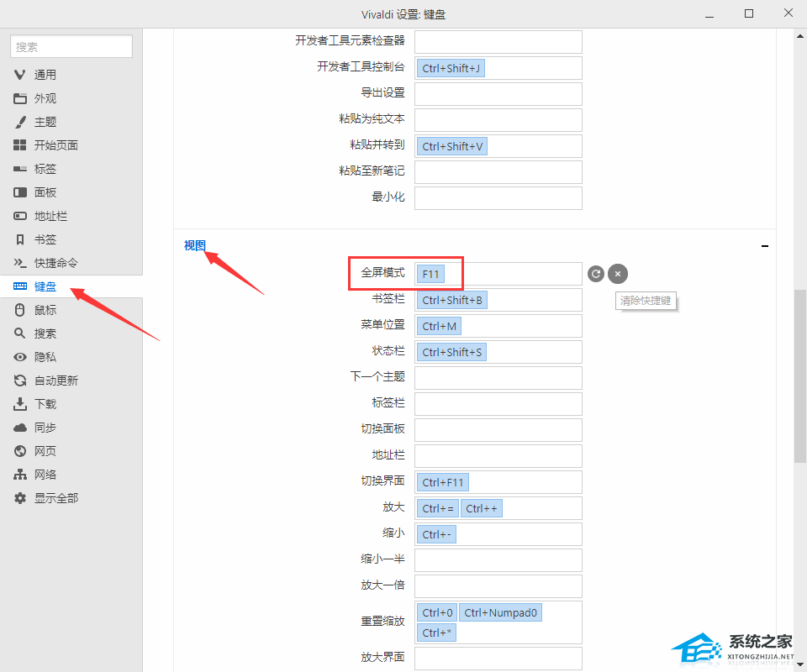Select the Ctrl+Shift+V shortcut chip
Screen dimensions: 807x672
(x=452, y=146)
